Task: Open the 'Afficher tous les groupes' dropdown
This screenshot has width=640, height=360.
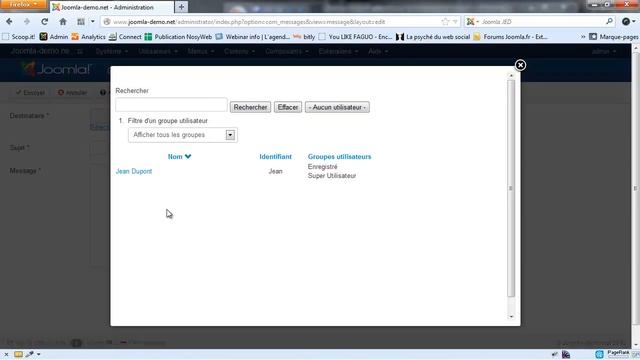Action: (182, 135)
